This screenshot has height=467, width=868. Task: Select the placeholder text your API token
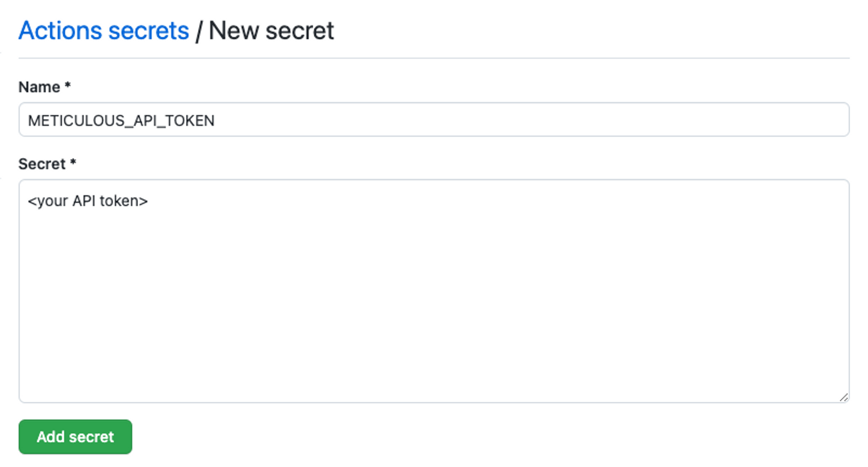[88, 201]
